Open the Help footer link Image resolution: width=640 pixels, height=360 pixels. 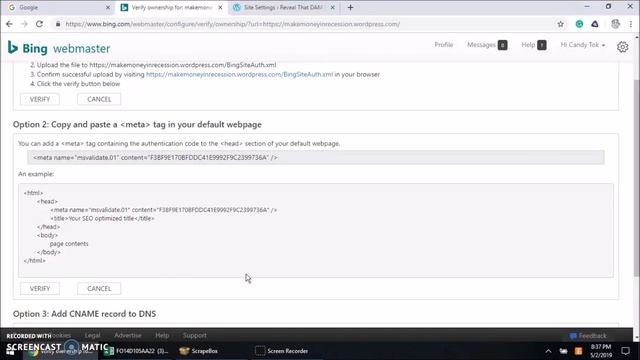(x=162, y=335)
